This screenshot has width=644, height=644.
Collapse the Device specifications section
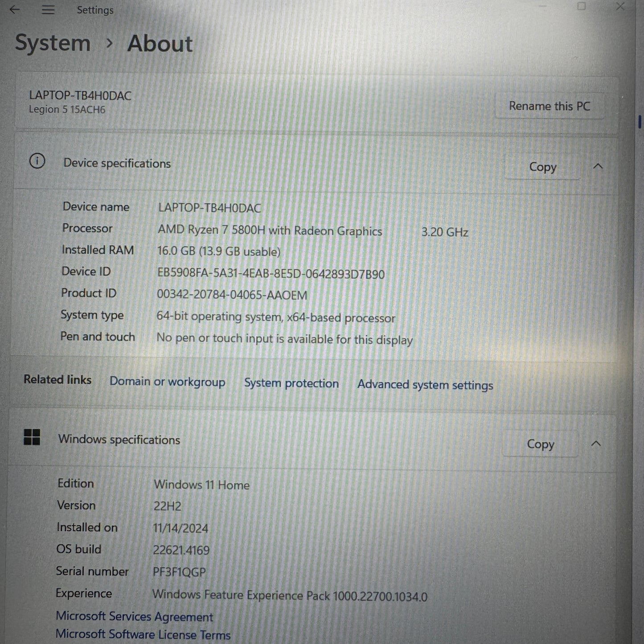[598, 166]
